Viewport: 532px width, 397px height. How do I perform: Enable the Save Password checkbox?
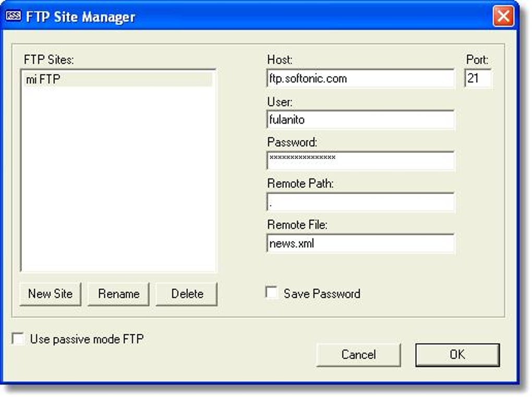coord(272,293)
